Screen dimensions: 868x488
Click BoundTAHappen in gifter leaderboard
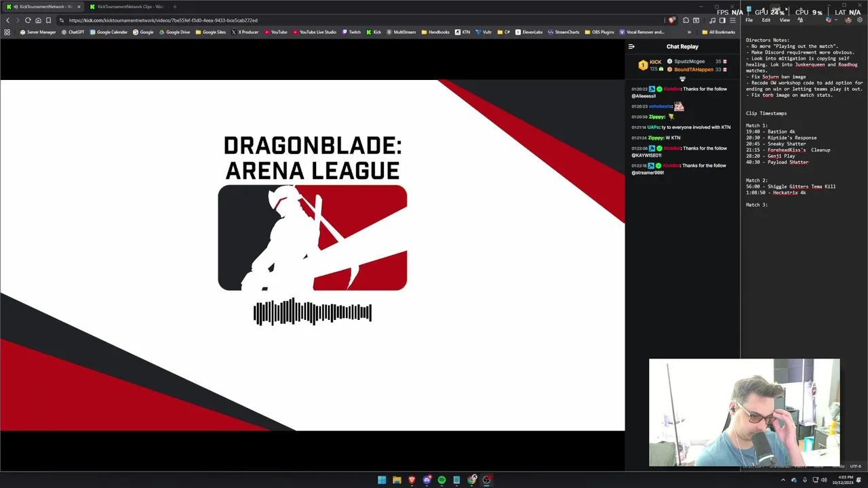(694, 69)
